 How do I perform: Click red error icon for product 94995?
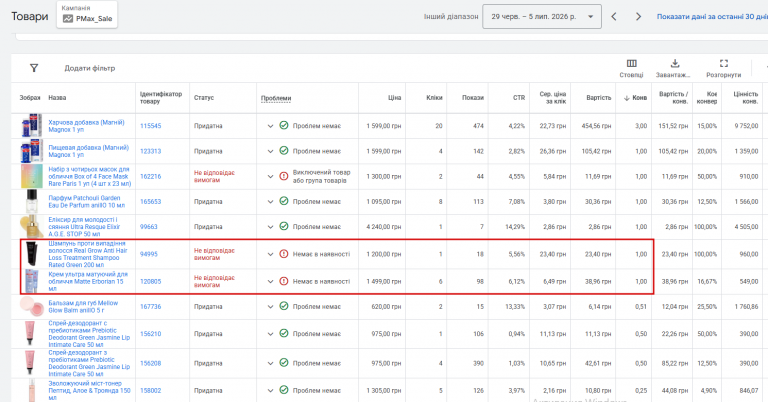284,254
